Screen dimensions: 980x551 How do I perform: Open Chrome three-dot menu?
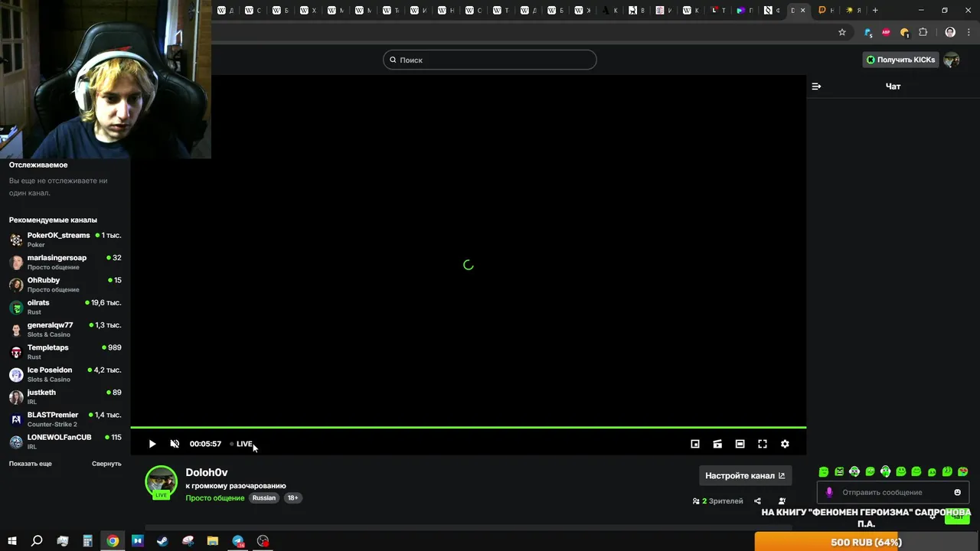point(967,32)
